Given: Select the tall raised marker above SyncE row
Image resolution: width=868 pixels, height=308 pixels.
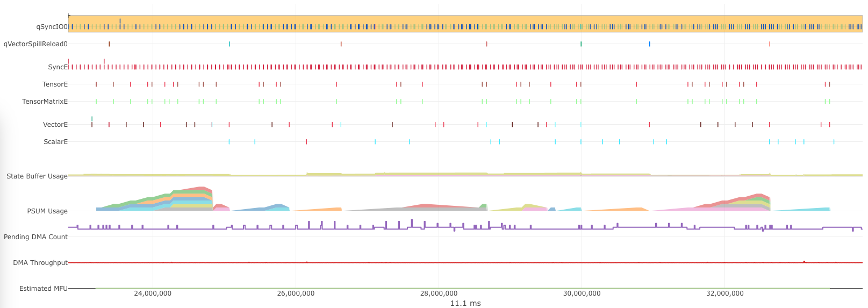Looking at the screenshot, I should [104, 61].
